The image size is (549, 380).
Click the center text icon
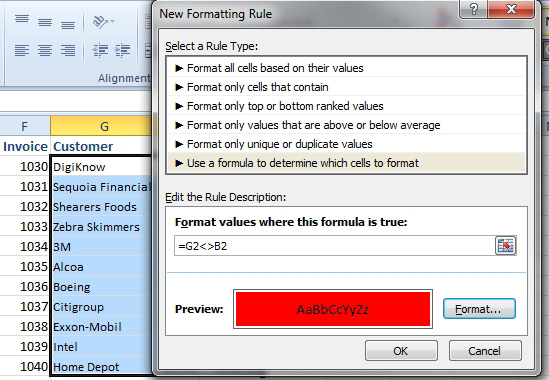(x=45, y=50)
